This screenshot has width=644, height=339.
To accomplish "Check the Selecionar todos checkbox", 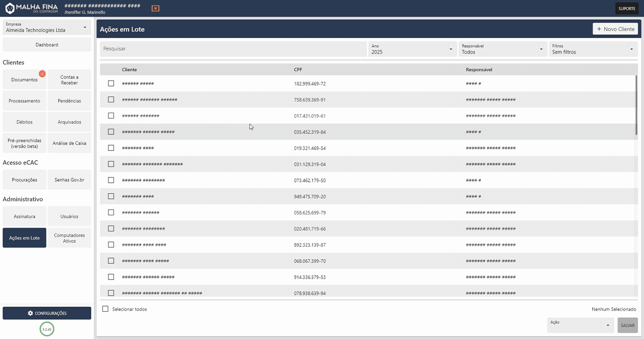I will click(105, 309).
